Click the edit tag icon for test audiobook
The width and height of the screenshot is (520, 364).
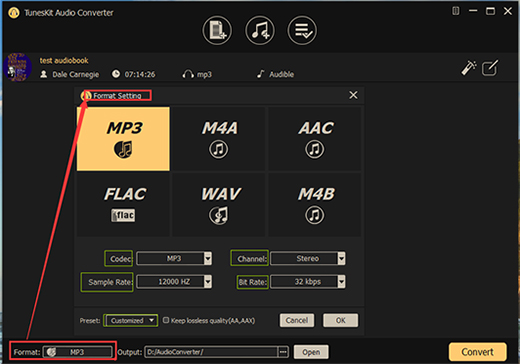point(490,68)
